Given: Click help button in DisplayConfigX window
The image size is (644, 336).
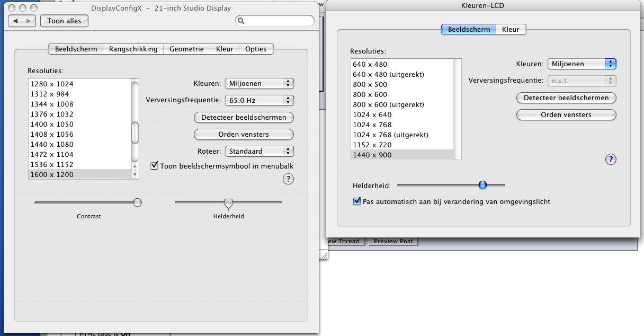Looking at the screenshot, I should click(x=288, y=179).
